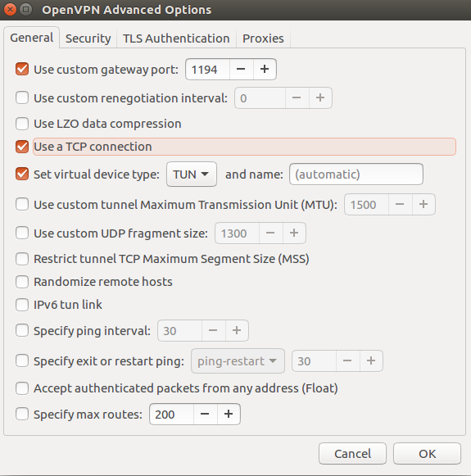Enable Randomize remote hosts option

(22, 282)
